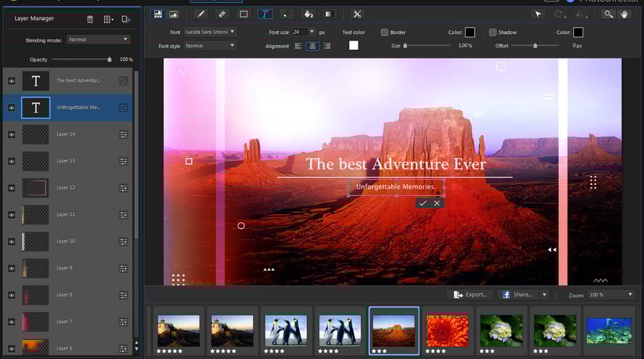The width and height of the screenshot is (644, 359).
Task: Select the Eraser tool
Action: pyautogui.click(x=222, y=14)
